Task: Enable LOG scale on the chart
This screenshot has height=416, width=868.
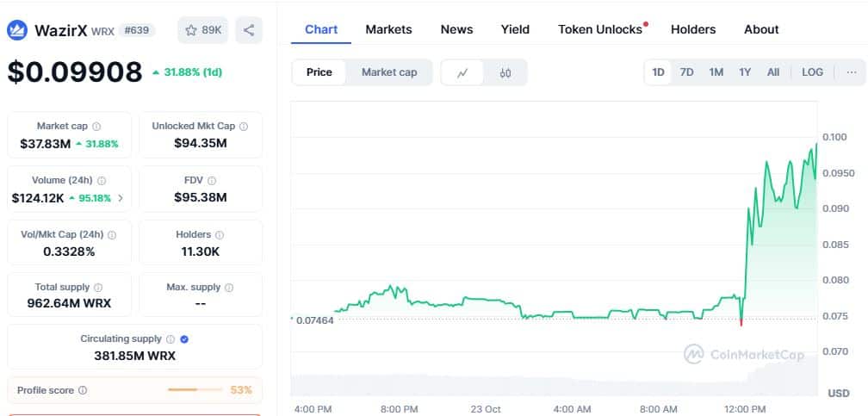Action: click(x=812, y=72)
